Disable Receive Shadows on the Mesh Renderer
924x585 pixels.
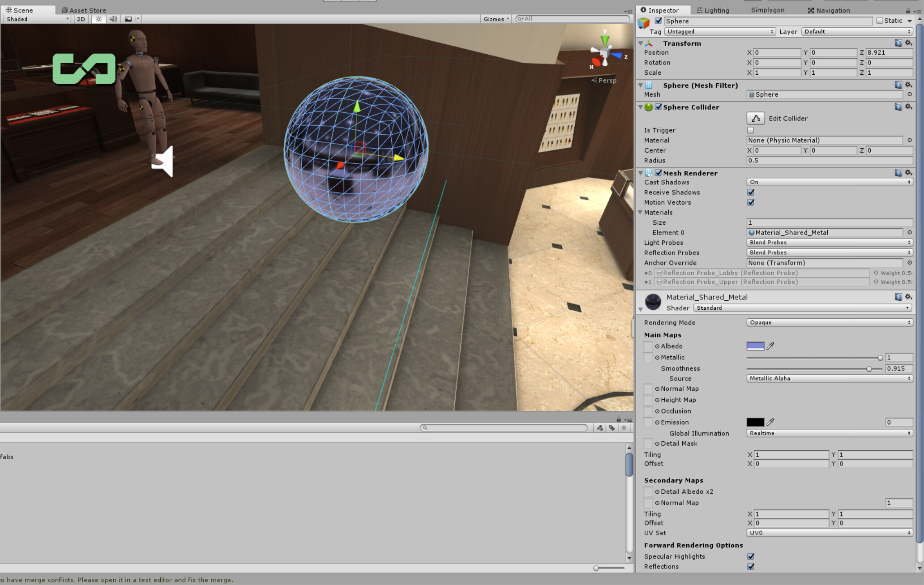click(x=750, y=192)
